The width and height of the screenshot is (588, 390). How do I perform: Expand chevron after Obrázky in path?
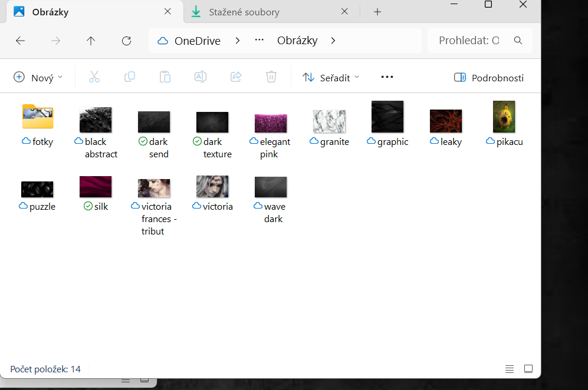333,41
